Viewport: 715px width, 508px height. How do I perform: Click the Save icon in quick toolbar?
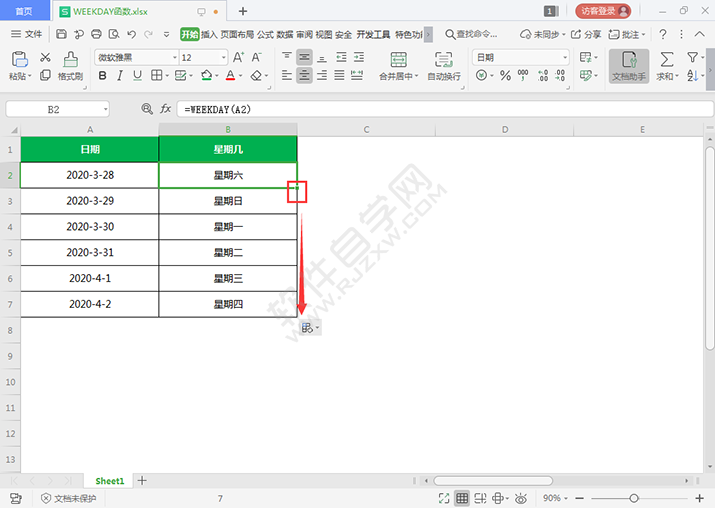pos(62,34)
